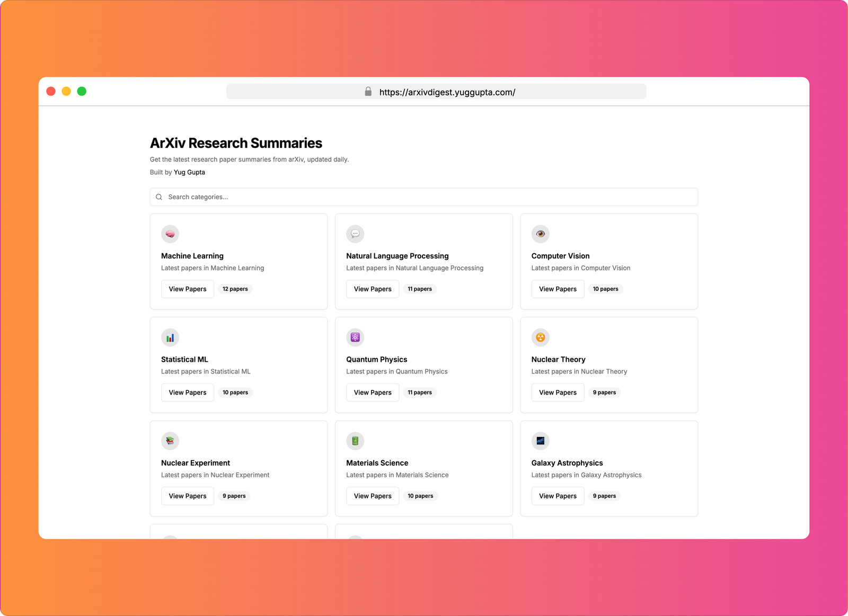Click the 9 papers badge on Nuclear Experiment
Image resolution: width=848 pixels, height=616 pixels.
pyautogui.click(x=234, y=496)
